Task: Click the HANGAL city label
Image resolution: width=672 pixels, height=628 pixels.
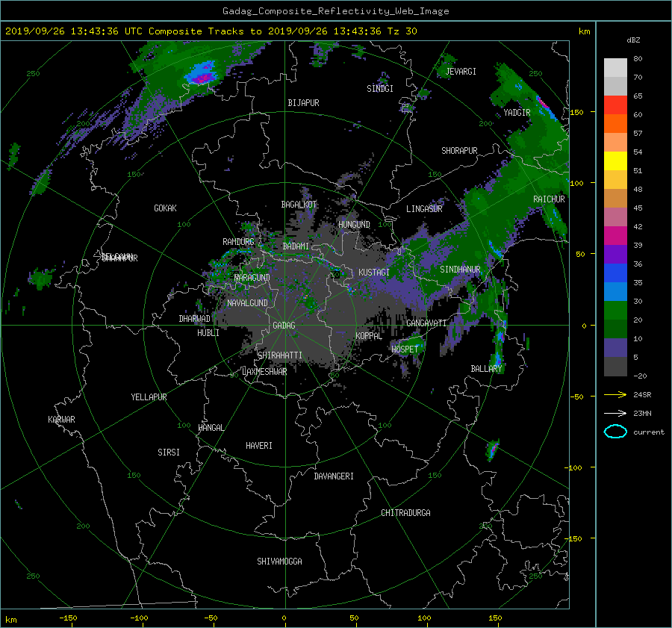Action: (x=211, y=428)
